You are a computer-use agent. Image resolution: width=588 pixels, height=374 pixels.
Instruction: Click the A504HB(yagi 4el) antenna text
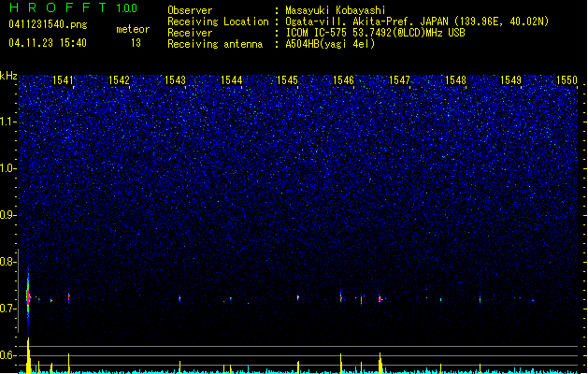(x=330, y=44)
